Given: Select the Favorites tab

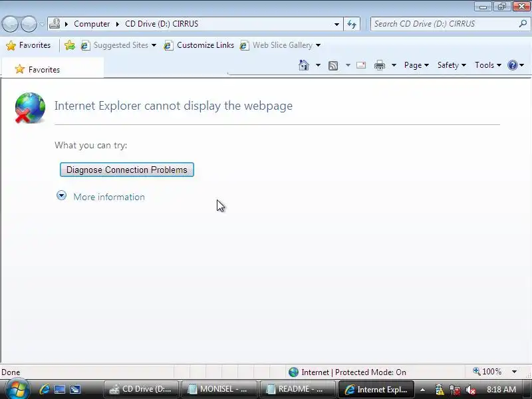Looking at the screenshot, I should coord(53,69).
